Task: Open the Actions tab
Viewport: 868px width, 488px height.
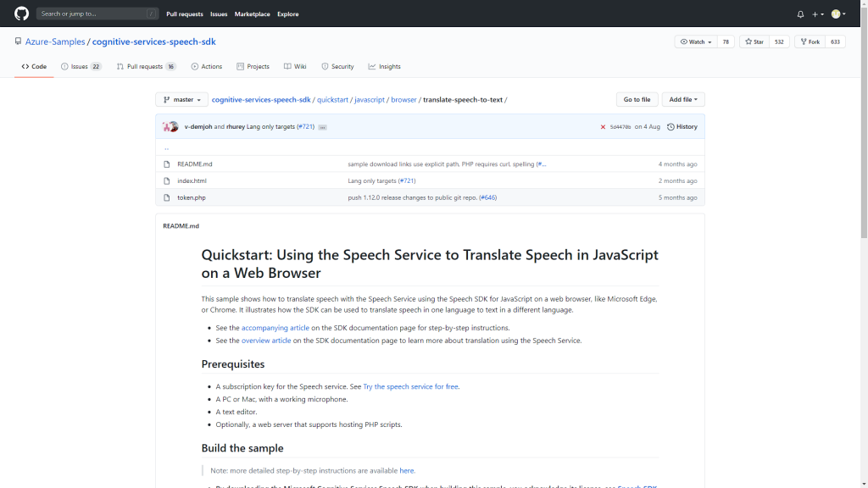Action: click(x=207, y=66)
